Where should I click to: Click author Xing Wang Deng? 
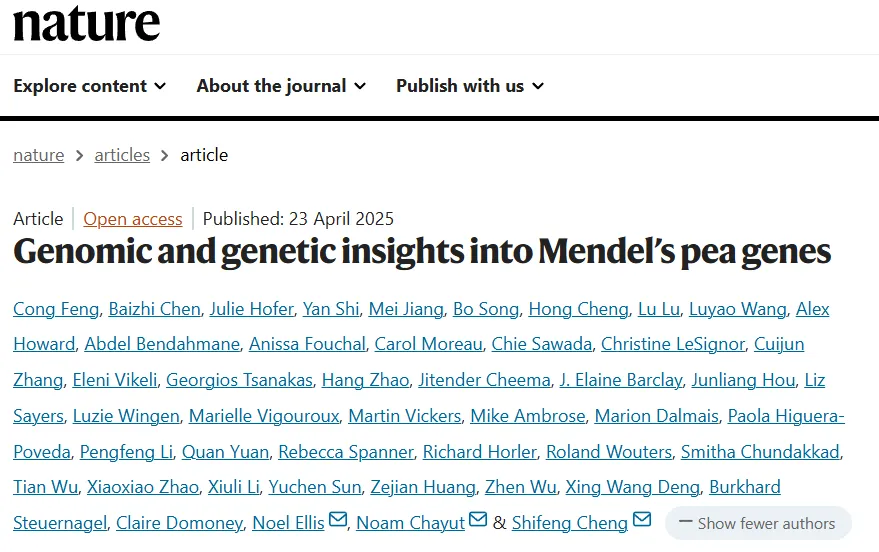(x=632, y=487)
